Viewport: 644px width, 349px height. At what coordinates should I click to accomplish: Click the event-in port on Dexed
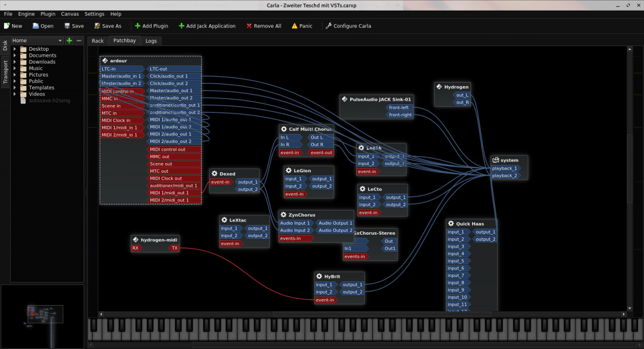pyautogui.click(x=221, y=182)
